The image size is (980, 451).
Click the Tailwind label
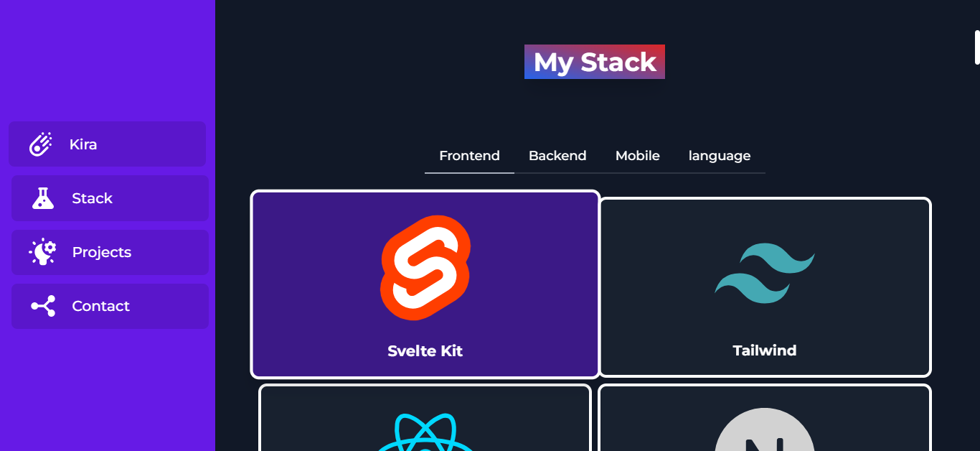(x=765, y=350)
